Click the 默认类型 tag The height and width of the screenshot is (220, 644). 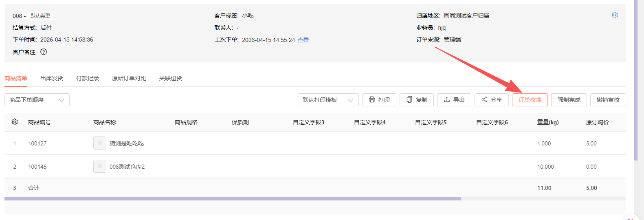(x=40, y=16)
